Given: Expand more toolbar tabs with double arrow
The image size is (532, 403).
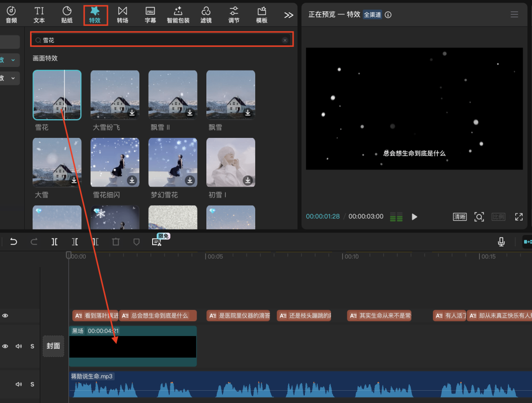Looking at the screenshot, I should point(289,15).
